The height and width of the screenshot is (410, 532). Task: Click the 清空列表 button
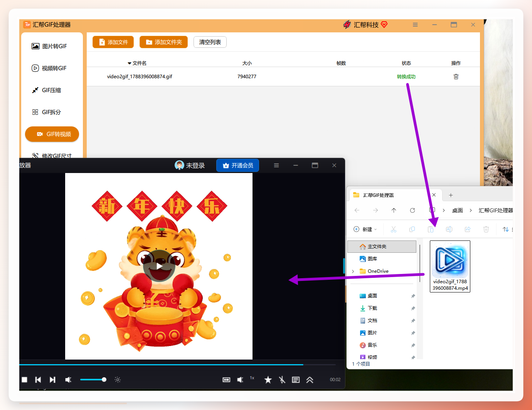coord(210,42)
